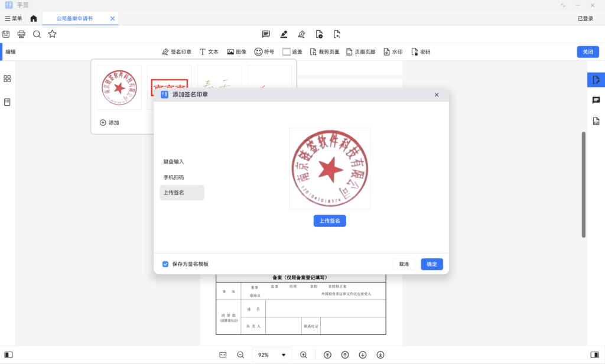Image resolution: width=605 pixels, height=364 pixels.
Task: Click the save icon in top toolbar
Action: click(x=6, y=34)
